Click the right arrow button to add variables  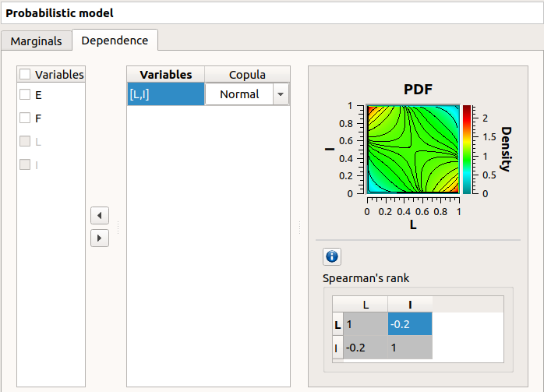[x=100, y=238]
